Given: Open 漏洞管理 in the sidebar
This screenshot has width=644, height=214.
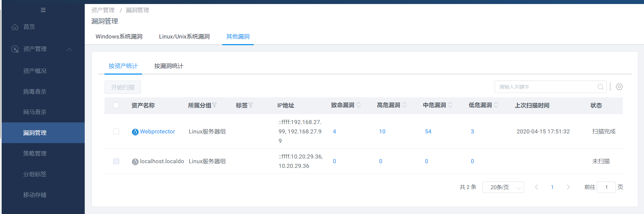Looking at the screenshot, I should pyautogui.click(x=43, y=133).
